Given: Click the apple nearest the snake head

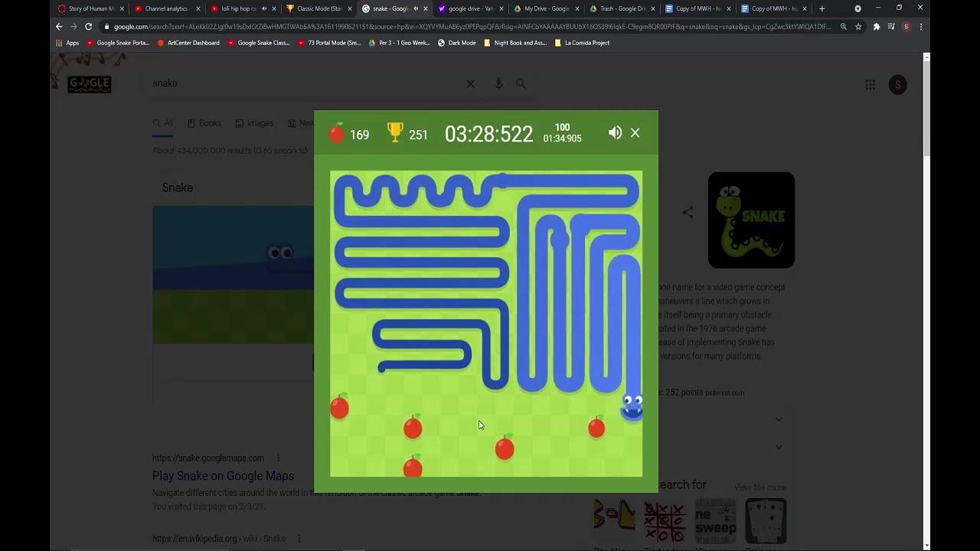Looking at the screenshot, I should pyautogui.click(x=596, y=427).
